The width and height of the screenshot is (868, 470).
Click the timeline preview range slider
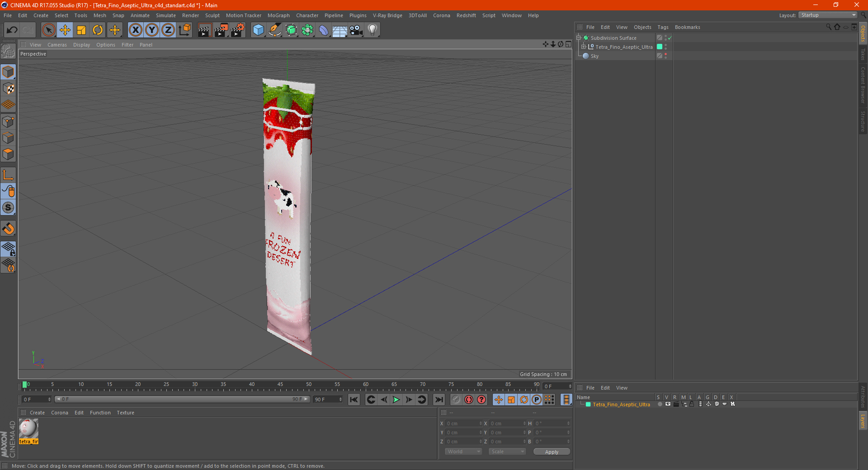pyautogui.click(x=182, y=399)
